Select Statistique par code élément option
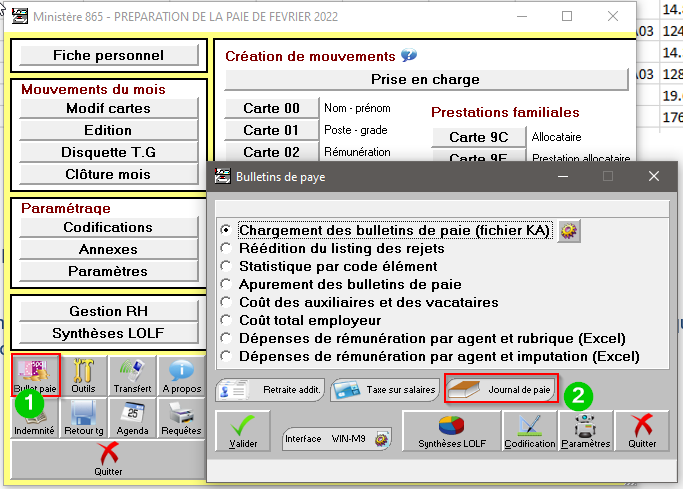 (227, 266)
